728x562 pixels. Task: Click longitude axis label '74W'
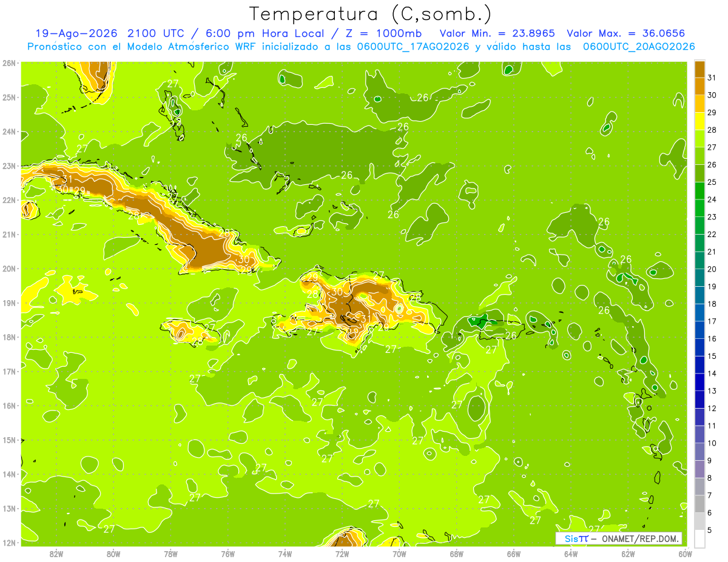pyautogui.click(x=285, y=554)
